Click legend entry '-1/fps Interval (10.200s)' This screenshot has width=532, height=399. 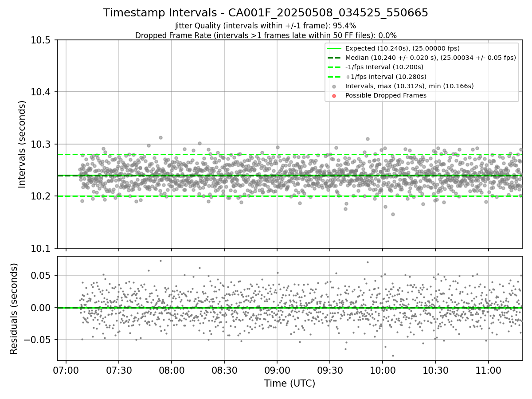tap(384, 67)
